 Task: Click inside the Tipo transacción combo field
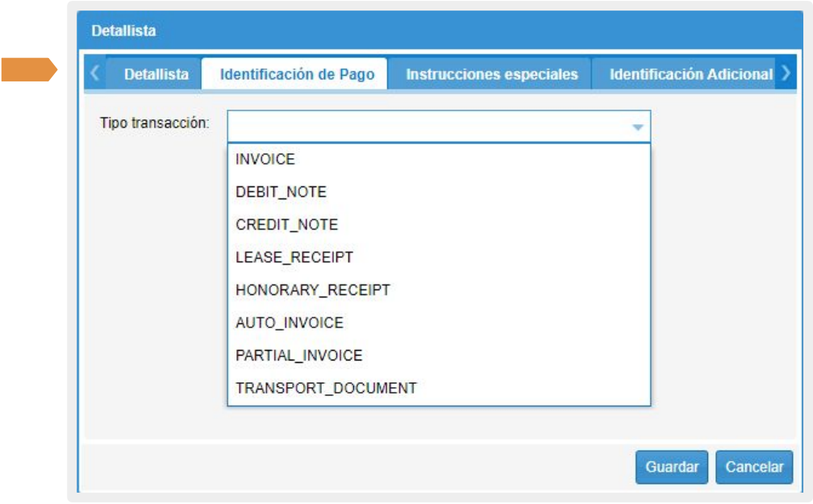click(x=427, y=127)
